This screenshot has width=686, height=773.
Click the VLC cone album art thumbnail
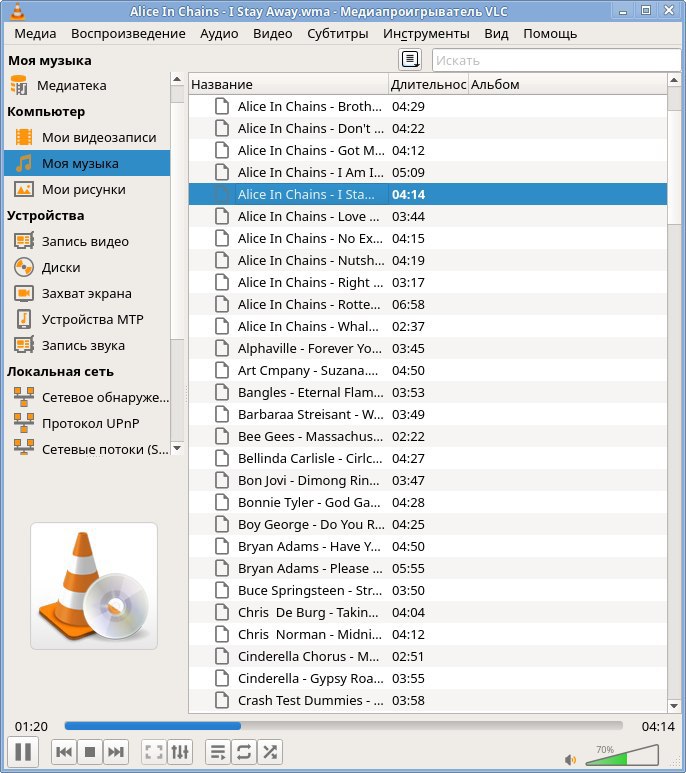tap(94, 586)
